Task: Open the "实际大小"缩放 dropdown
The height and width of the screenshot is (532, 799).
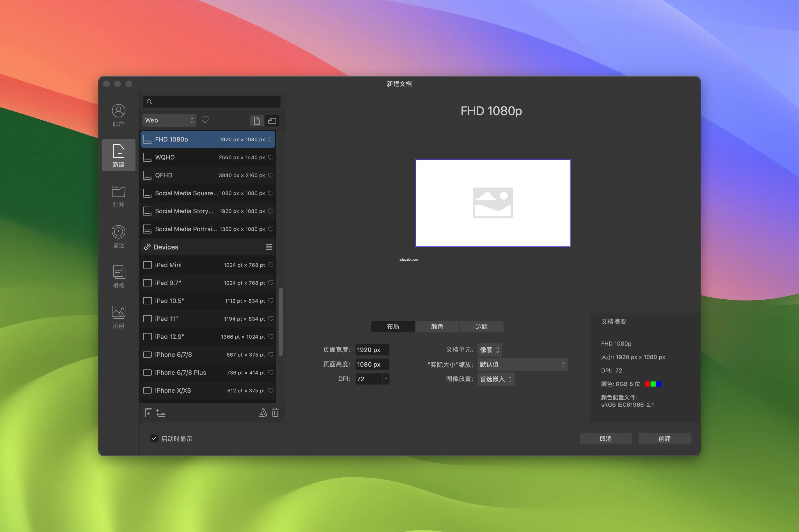Action: 522,364
